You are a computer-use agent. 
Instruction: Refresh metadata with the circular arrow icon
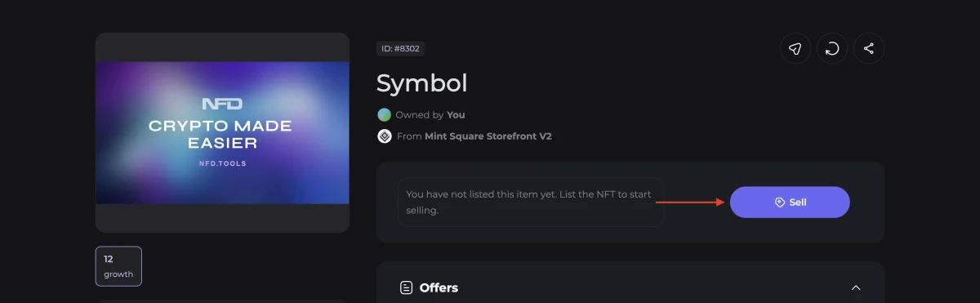coord(832,49)
